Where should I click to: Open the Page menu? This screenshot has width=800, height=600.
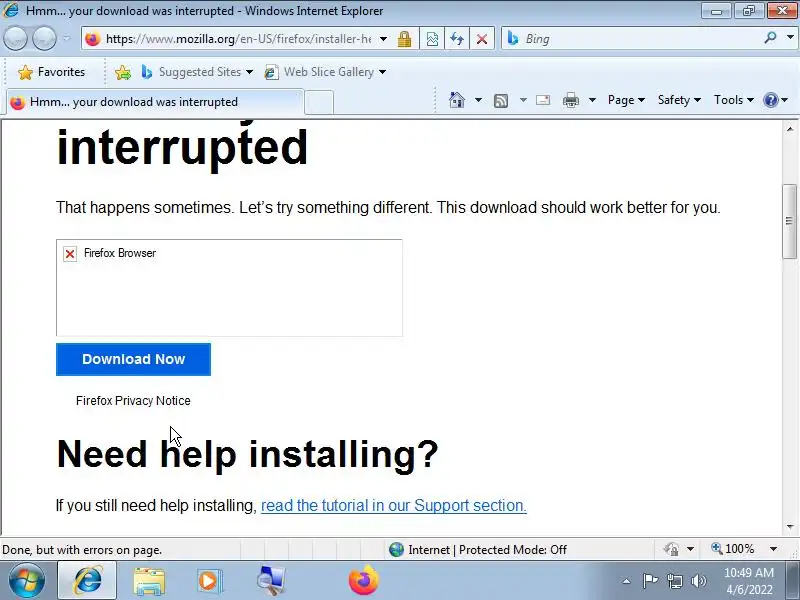626,100
